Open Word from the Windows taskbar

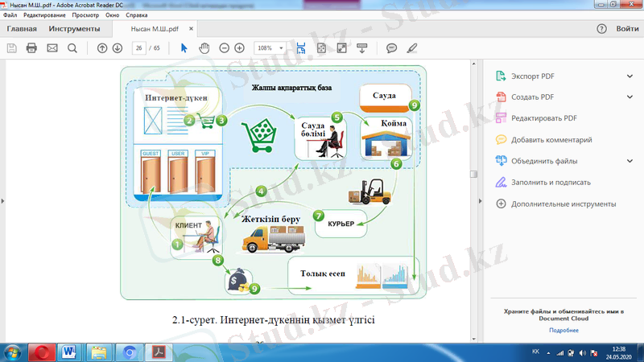coord(68,352)
